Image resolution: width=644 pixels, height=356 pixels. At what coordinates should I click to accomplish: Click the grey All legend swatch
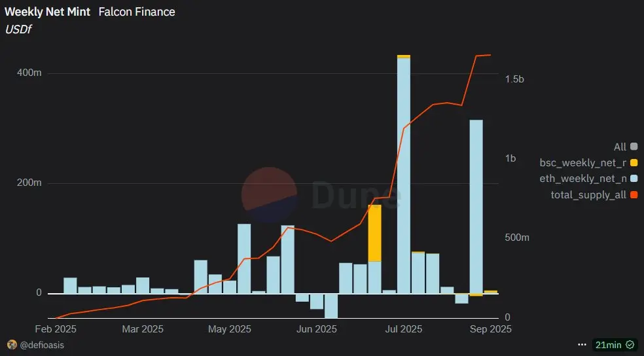pos(634,147)
